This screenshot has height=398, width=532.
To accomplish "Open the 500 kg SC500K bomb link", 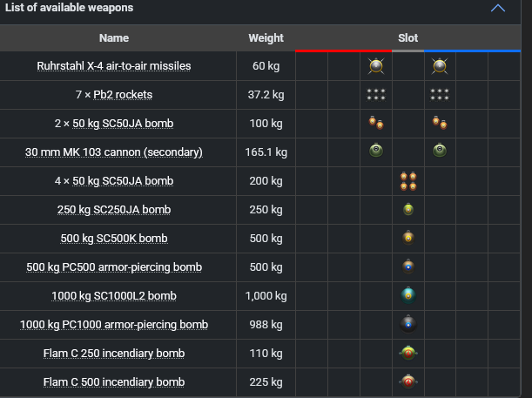I will coord(114,239).
